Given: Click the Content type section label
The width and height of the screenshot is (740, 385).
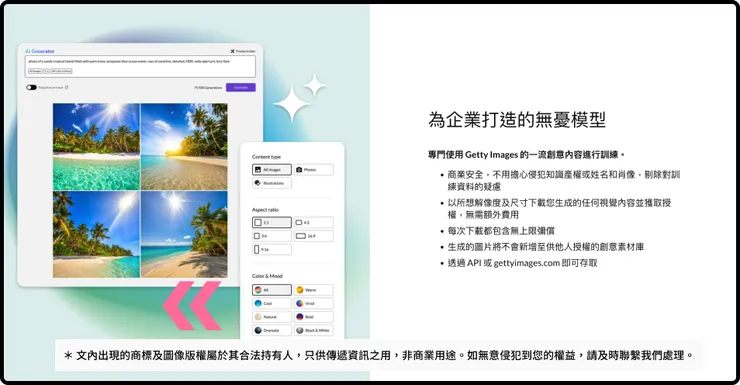Looking at the screenshot, I should (x=266, y=157).
